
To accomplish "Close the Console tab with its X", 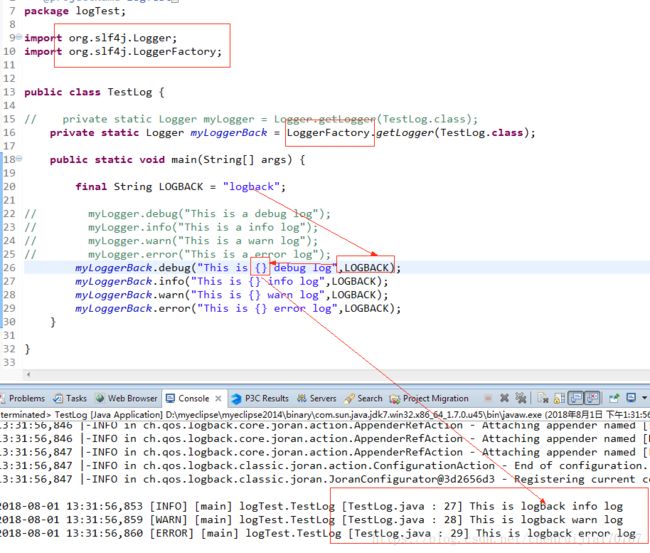I will (x=218, y=398).
